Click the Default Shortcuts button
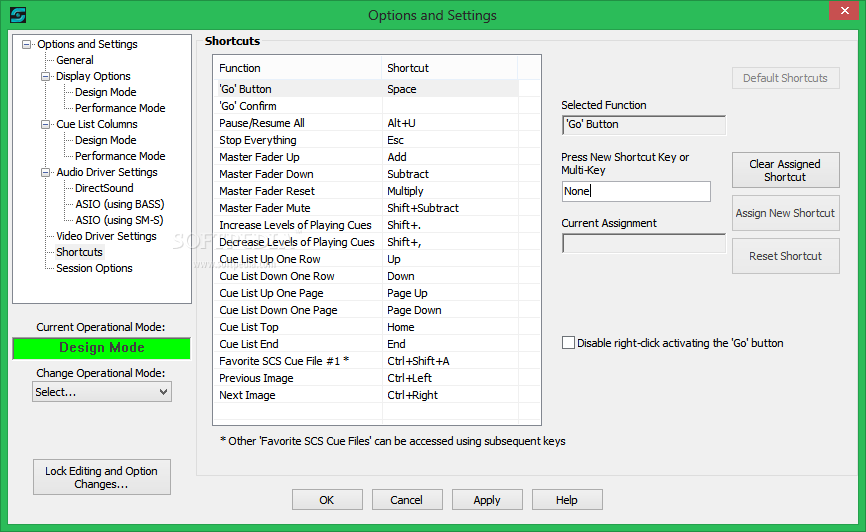866x532 pixels. (x=785, y=78)
